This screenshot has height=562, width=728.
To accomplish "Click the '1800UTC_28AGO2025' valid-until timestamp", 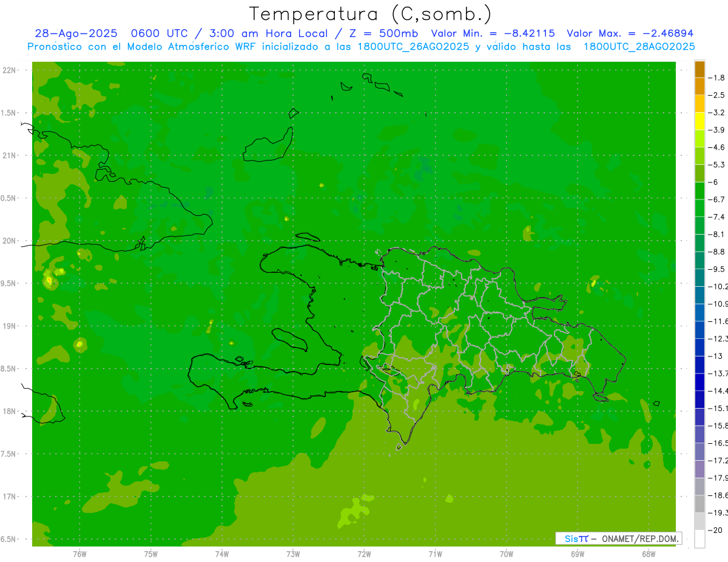I will pyautogui.click(x=639, y=47).
